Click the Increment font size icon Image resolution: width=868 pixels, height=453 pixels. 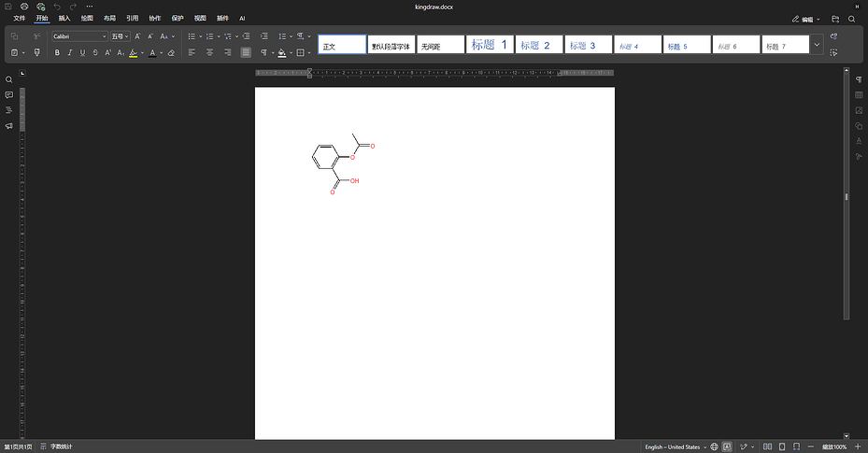click(x=138, y=36)
